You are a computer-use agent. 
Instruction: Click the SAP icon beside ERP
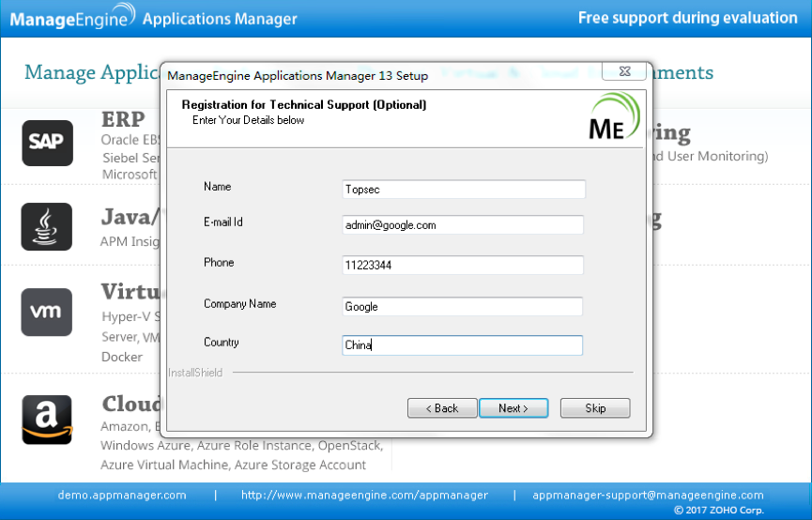pos(47,143)
